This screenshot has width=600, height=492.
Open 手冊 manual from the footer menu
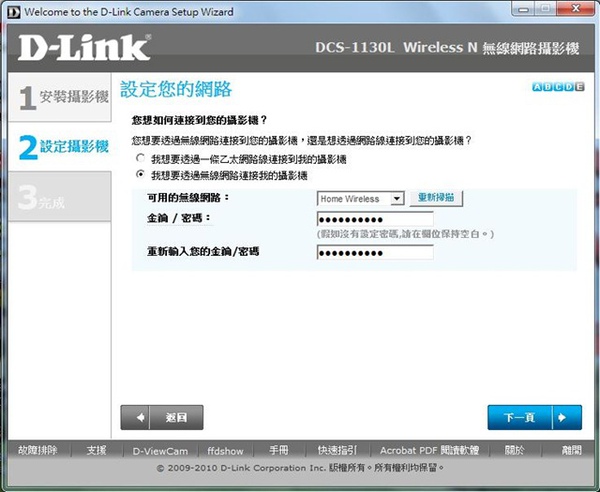tap(279, 450)
